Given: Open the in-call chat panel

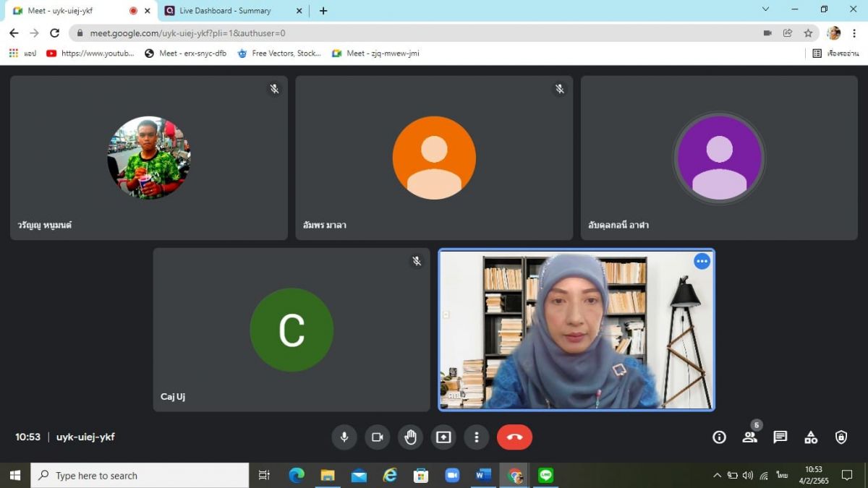Looking at the screenshot, I should 780,437.
